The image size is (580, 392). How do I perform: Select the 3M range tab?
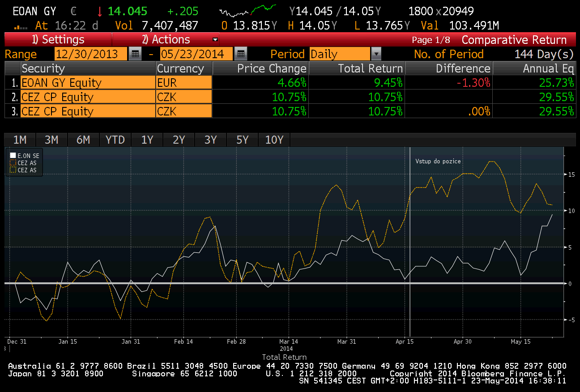click(51, 140)
